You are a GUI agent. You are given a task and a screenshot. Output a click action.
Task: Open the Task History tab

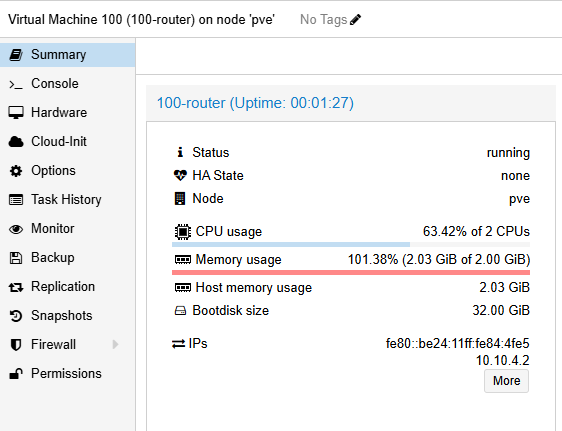67,200
